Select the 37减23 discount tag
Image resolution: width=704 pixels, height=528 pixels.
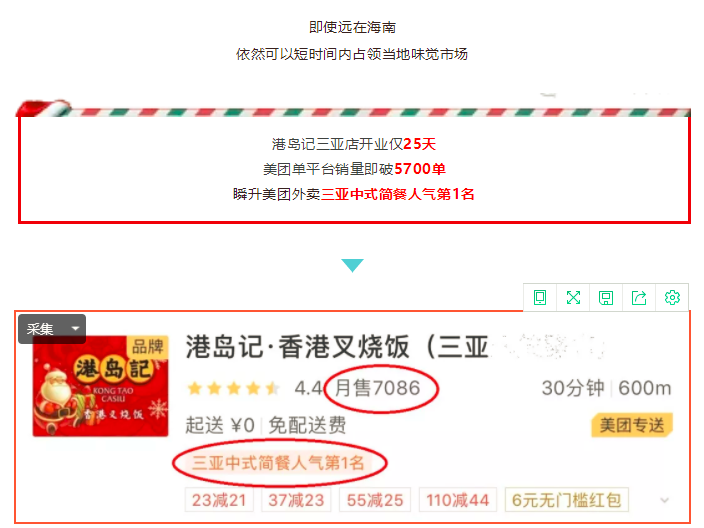pos(296,500)
